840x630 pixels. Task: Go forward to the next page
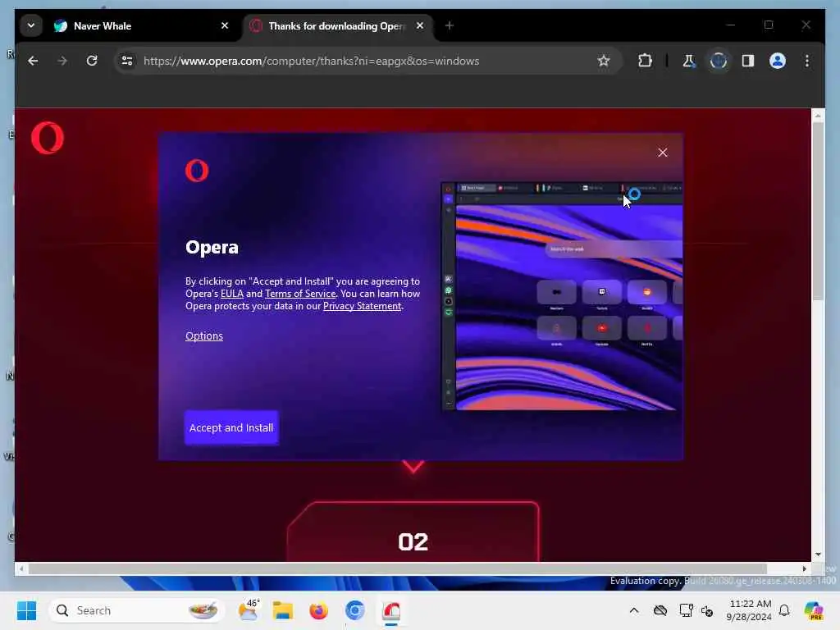click(x=62, y=61)
